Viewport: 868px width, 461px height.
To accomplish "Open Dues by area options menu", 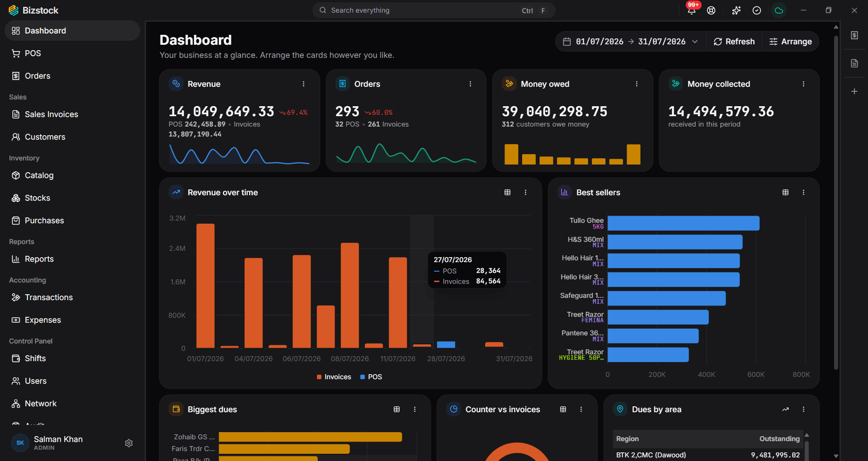I will [x=803, y=409].
